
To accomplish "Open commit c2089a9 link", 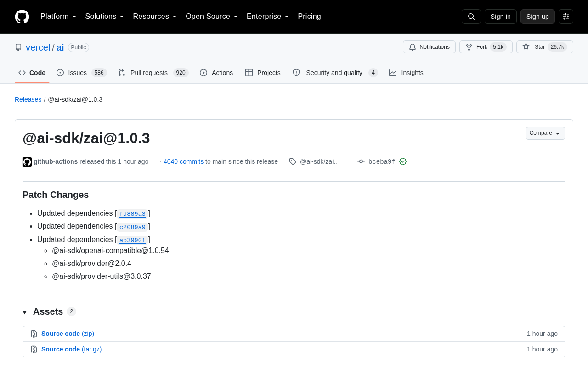I will coord(132,227).
